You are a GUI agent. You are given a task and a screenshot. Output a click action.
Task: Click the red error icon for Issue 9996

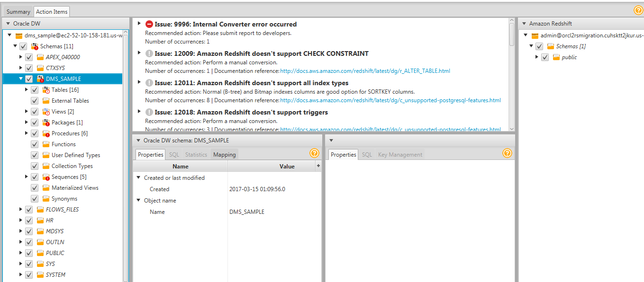point(149,24)
